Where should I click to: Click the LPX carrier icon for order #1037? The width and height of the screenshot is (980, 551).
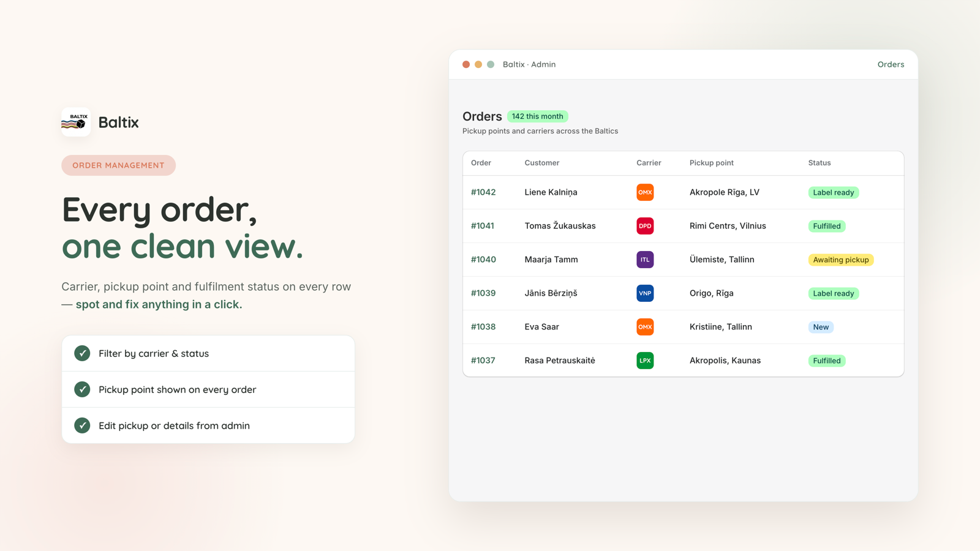click(x=645, y=361)
